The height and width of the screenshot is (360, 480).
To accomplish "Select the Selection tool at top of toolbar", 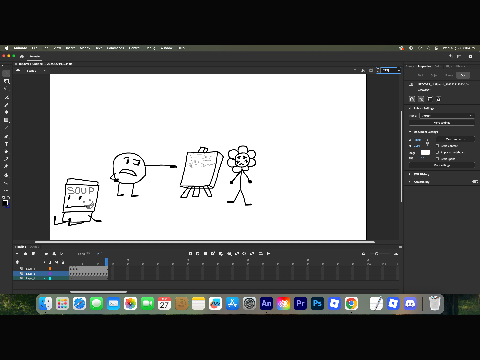I will point(6,73).
